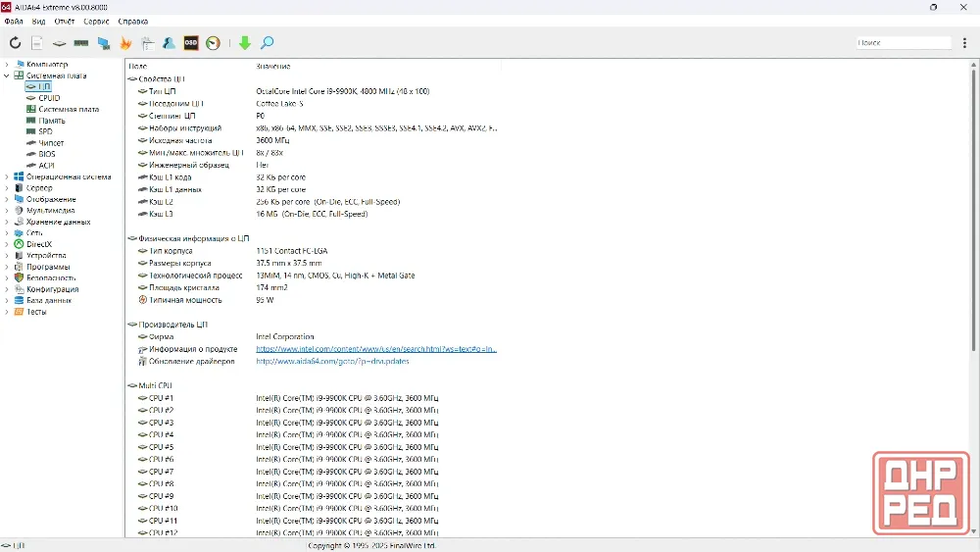Open the Intel product information link

point(376,349)
